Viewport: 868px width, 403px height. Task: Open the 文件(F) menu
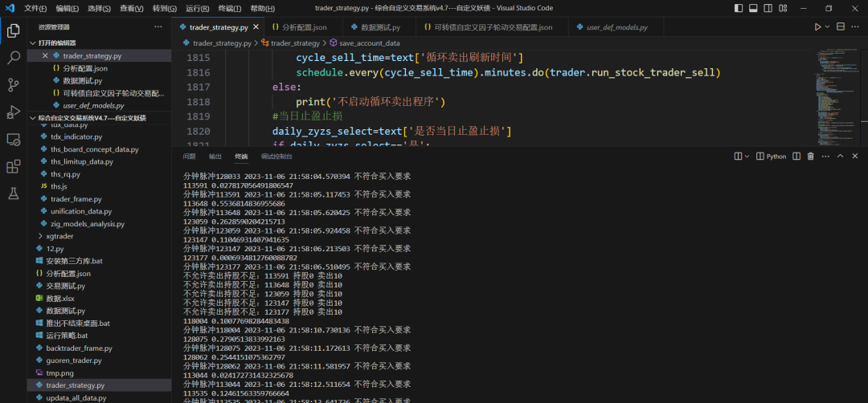tap(35, 9)
